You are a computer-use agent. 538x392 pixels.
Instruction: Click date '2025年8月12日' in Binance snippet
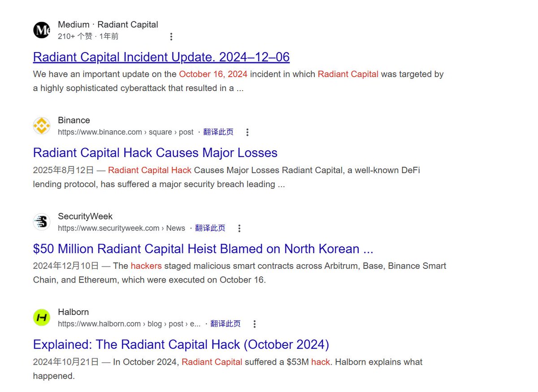pyautogui.click(x=64, y=170)
